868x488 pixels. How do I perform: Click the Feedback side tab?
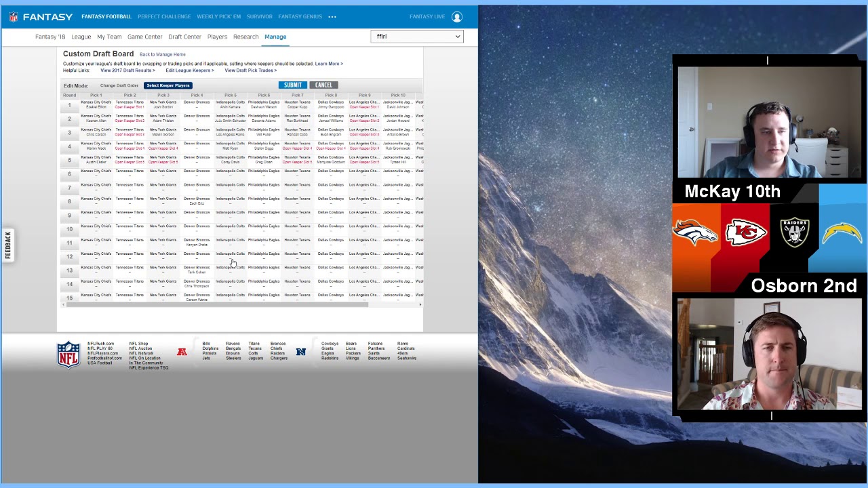8,245
